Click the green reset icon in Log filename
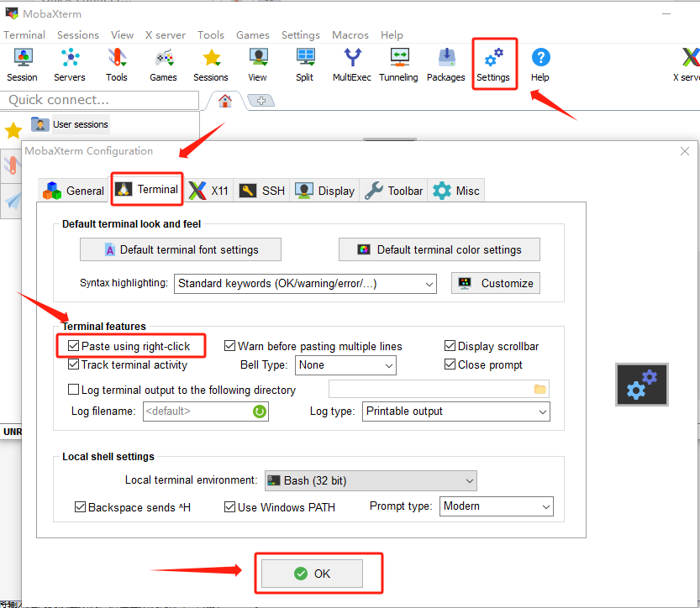 click(260, 411)
